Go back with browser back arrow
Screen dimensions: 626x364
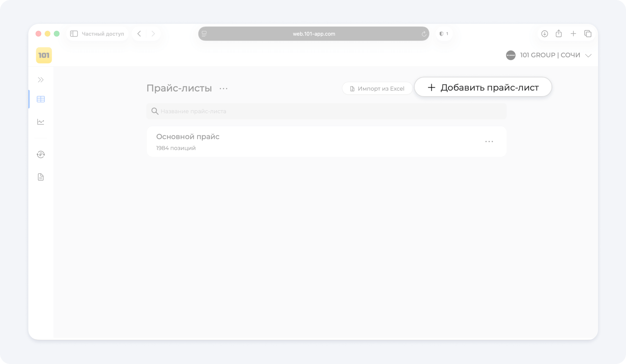click(x=139, y=34)
